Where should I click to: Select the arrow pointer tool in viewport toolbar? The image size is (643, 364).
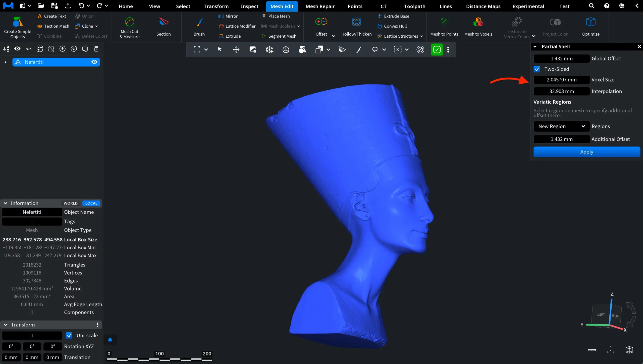point(220,49)
